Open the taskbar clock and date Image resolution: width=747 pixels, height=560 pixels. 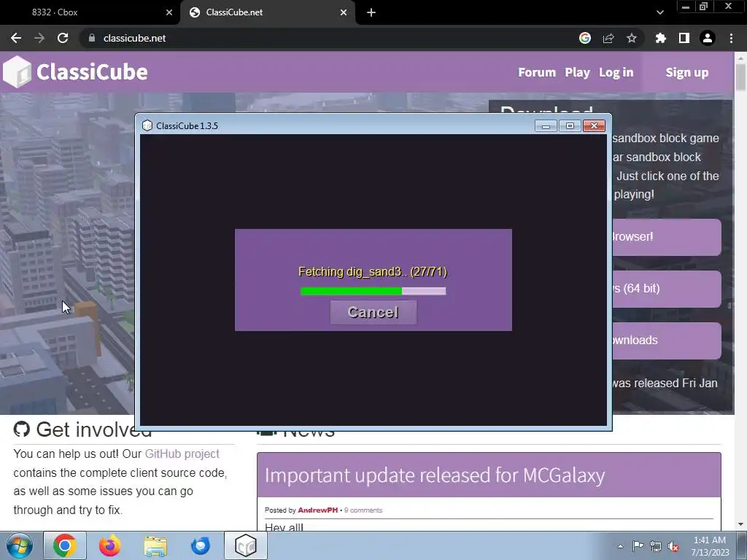pos(710,546)
